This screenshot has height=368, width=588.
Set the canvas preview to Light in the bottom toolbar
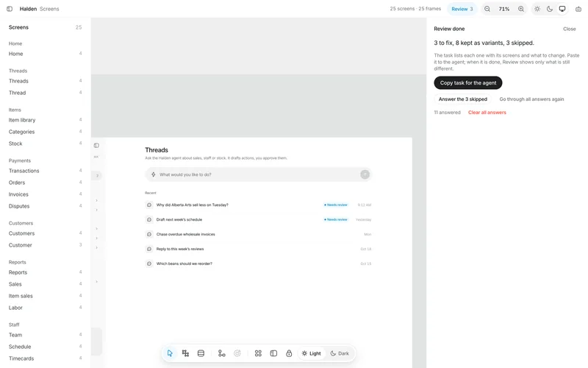click(311, 353)
